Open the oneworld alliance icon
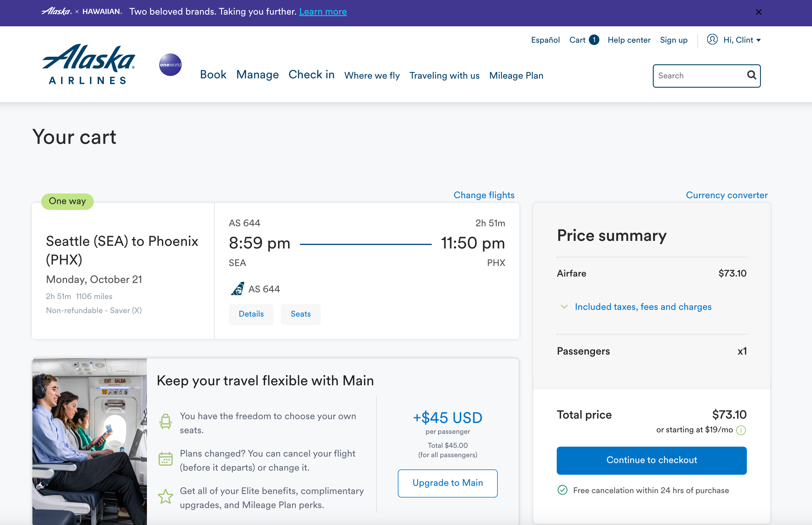Image resolution: width=812 pixels, height=525 pixels. [170, 65]
